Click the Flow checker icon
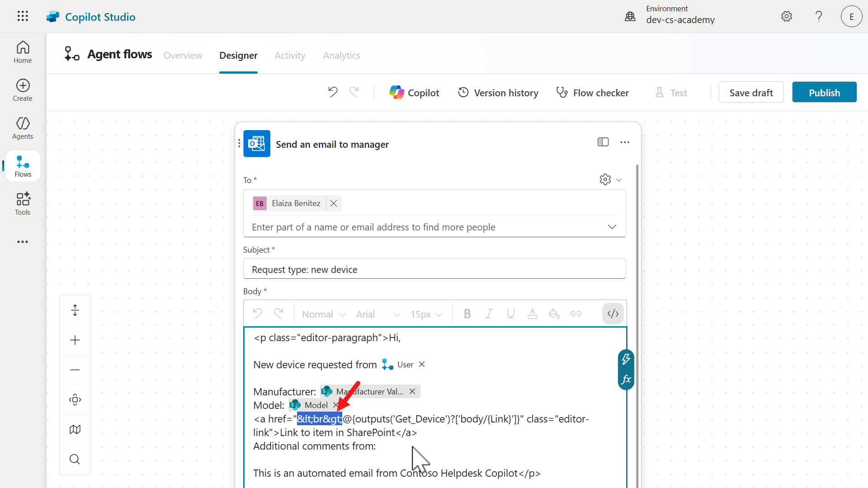Viewport: 868px width, 488px height. 562,93
